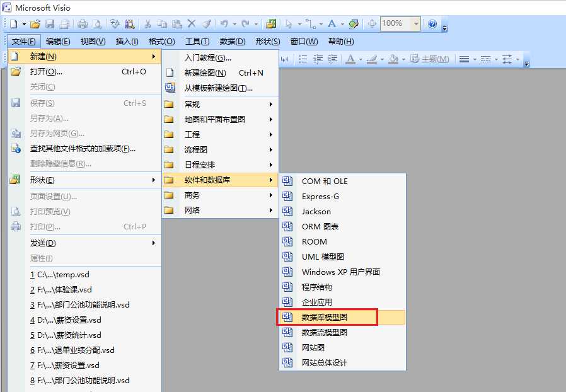This screenshot has width=566, height=392.
Task: Select 新建绘图(N) menu entry
Action: tap(220, 73)
